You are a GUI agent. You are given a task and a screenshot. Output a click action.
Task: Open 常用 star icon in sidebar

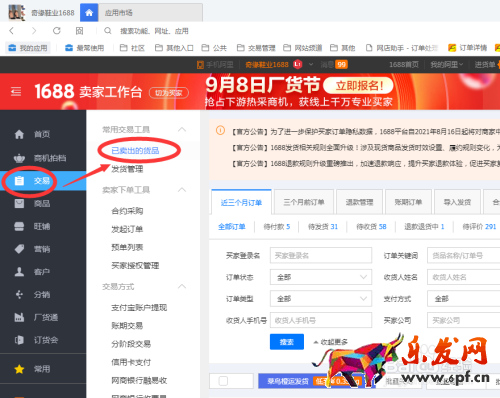[x=19, y=369]
